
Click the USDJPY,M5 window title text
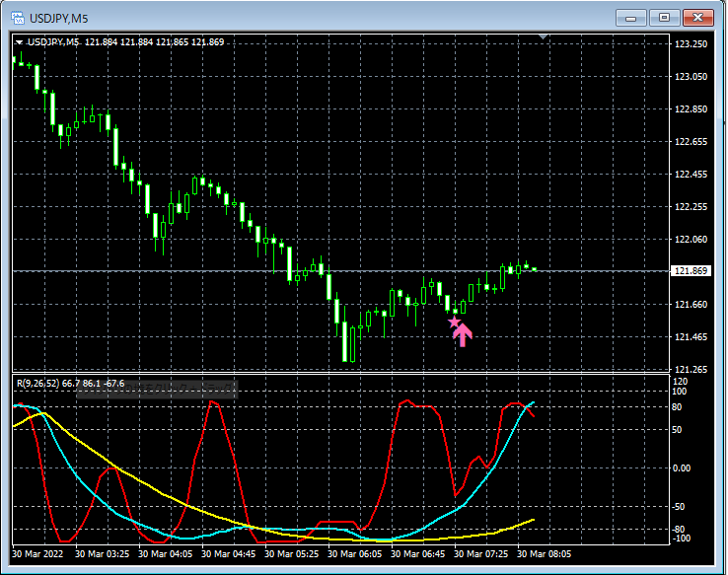pos(59,19)
